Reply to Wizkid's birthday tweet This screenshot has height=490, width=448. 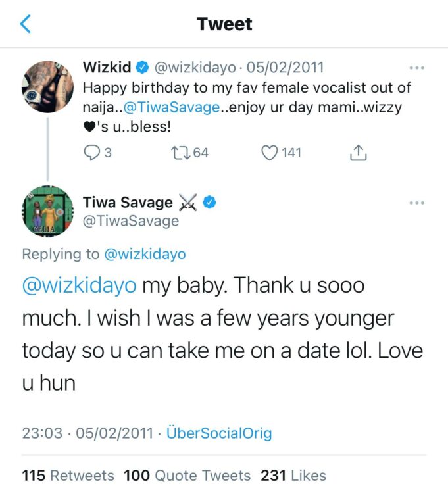pyautogui.click(x=91, y=153)
